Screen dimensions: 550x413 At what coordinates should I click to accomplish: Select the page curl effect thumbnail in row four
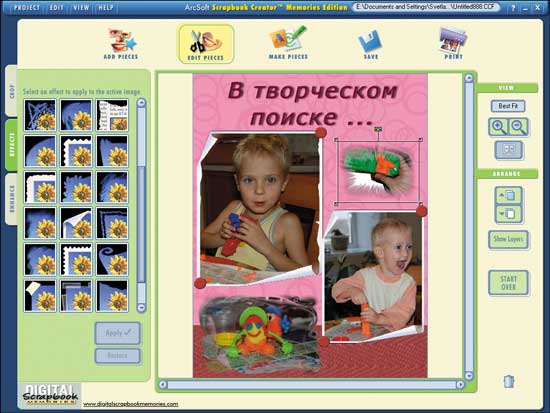76,224
